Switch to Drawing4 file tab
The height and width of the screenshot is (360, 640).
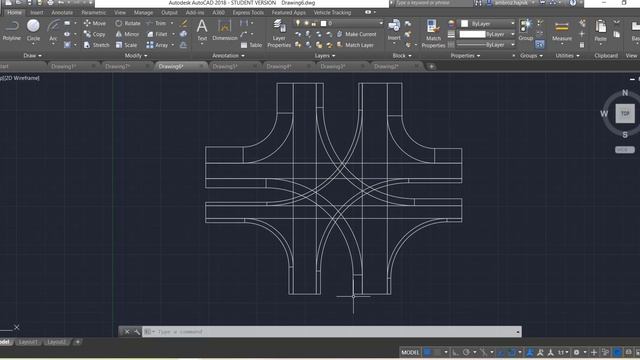tap(279, 66)
